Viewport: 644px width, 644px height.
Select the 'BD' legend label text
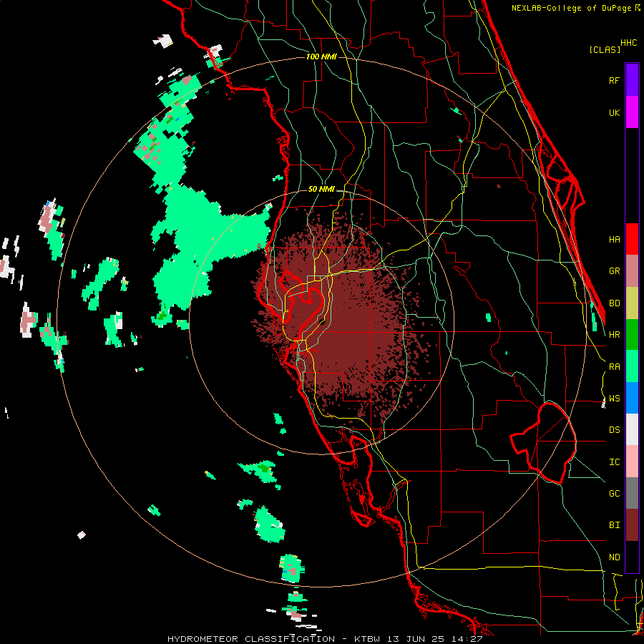(x=614, y=303)
